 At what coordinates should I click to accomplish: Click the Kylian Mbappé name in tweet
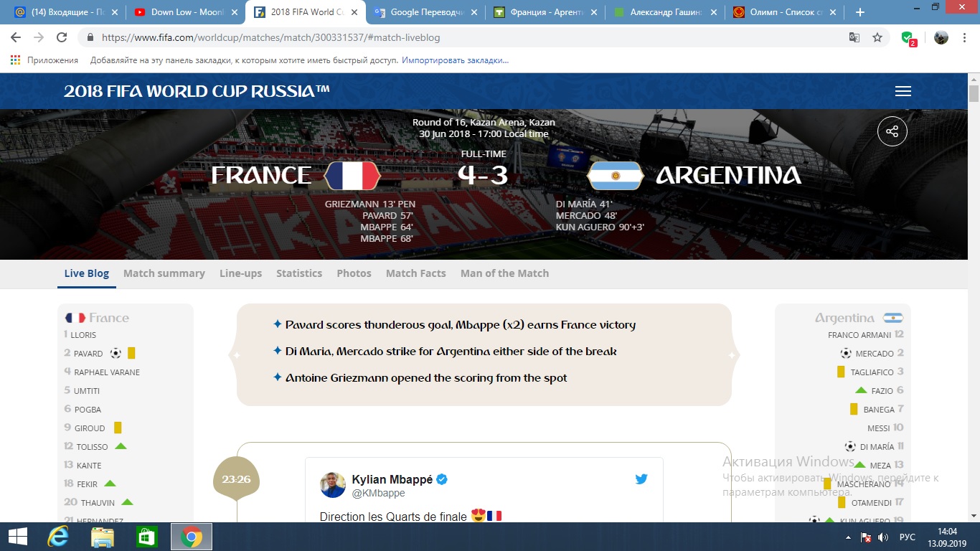[x=392, y=479]
